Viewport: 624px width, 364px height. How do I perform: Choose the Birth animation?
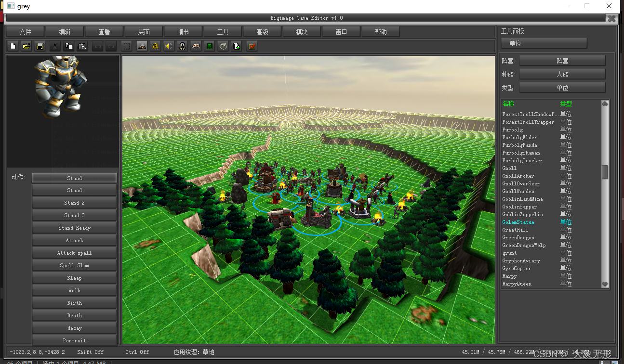[74, 303]
